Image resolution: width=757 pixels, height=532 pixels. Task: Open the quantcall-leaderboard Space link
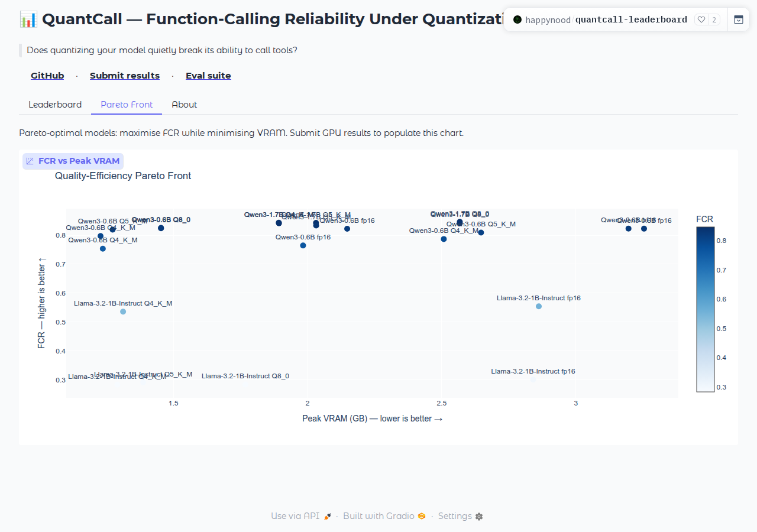631,20
